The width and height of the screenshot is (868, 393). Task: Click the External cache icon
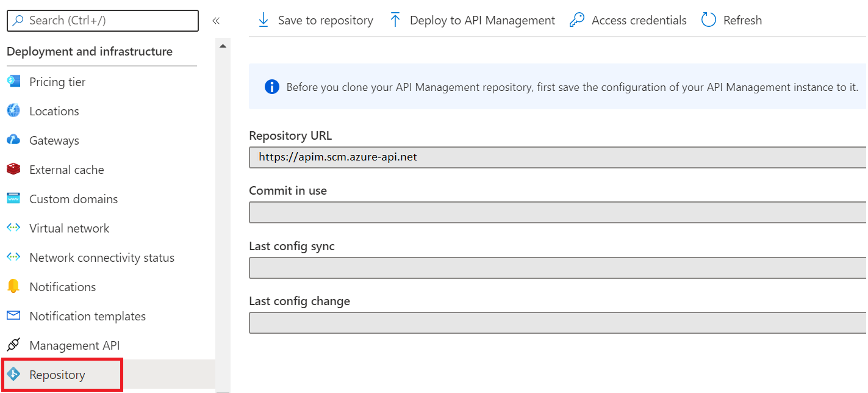13,170
